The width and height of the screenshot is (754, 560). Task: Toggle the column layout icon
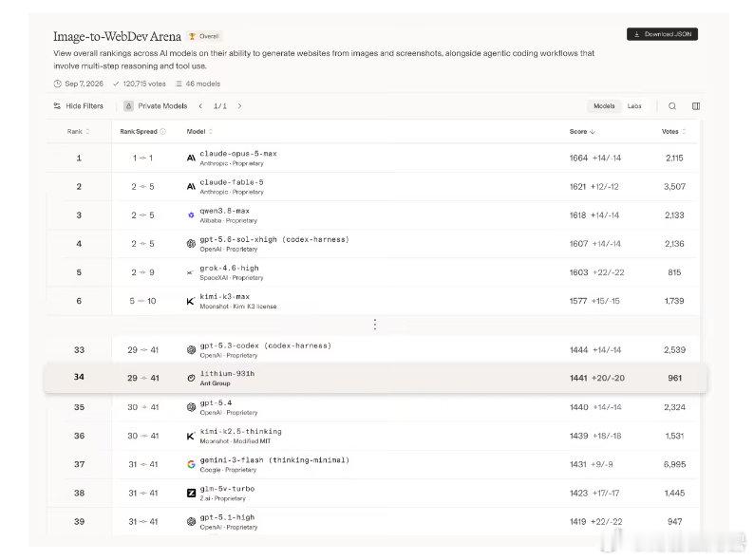click(x=696, y=106)
